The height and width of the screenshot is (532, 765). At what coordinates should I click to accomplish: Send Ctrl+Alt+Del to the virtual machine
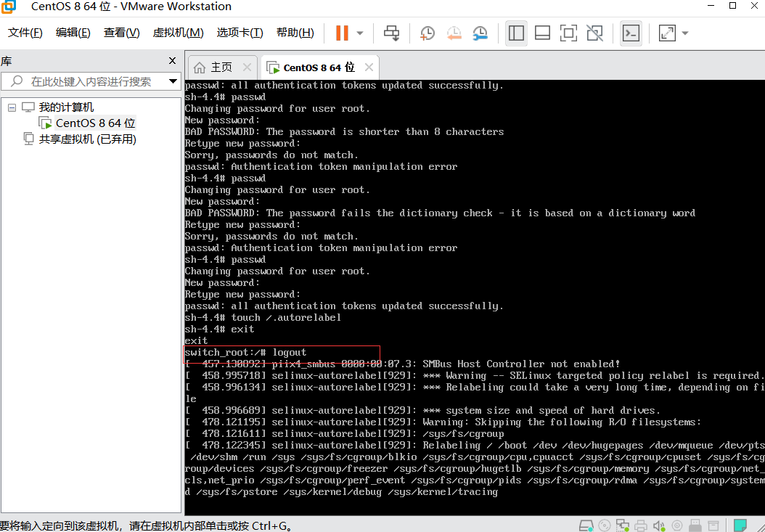391,33
